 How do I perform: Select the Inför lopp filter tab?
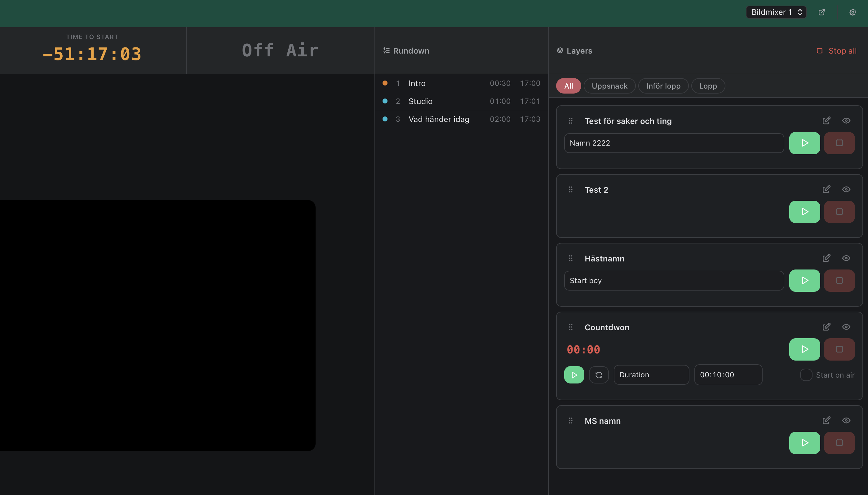coord(663,86)
